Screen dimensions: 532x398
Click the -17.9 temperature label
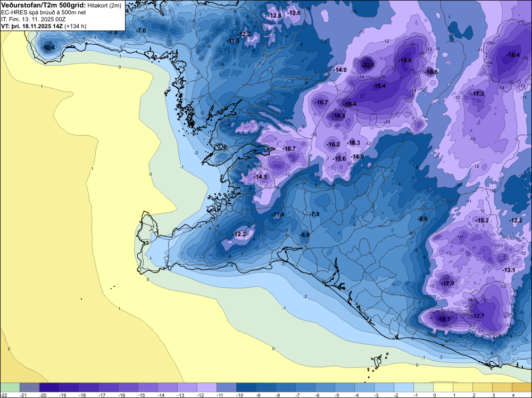click(x=447, y=283)
